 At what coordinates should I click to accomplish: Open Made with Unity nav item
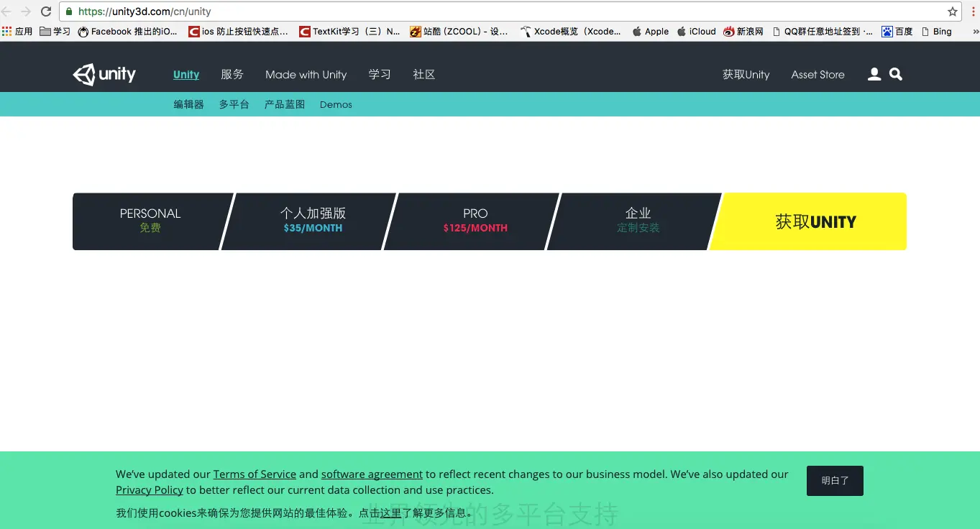pos(306,74)
